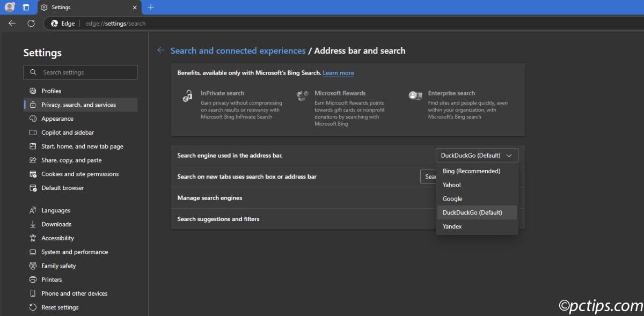Click the Languages sidebar icon

(x=33, y=210)
